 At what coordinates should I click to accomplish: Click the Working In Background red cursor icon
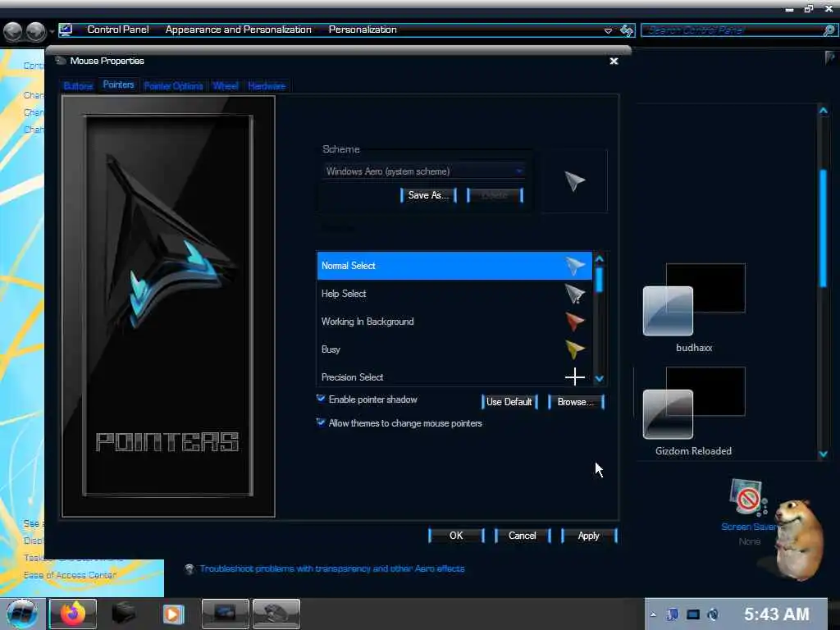tap(575, 322)
